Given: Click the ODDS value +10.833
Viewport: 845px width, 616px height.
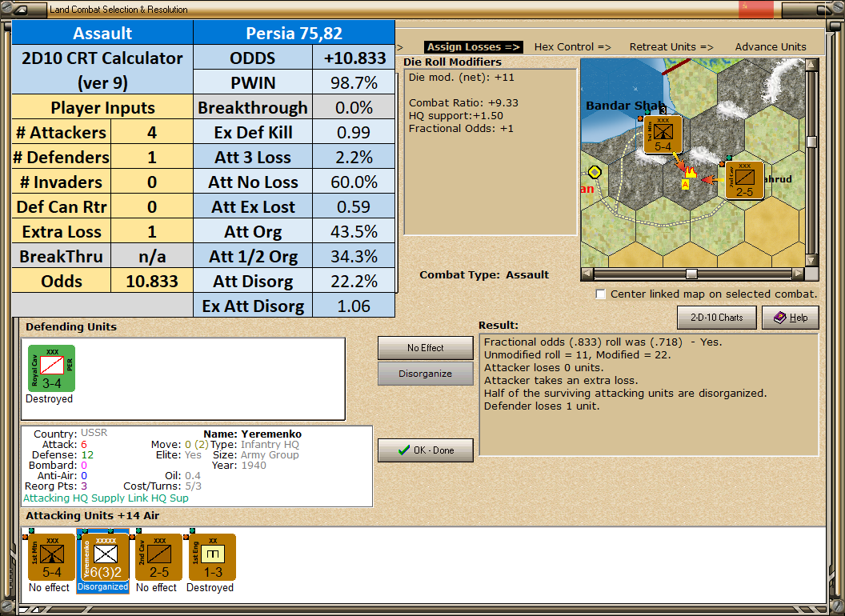Looking at the screenshot, I should point(354,58).
